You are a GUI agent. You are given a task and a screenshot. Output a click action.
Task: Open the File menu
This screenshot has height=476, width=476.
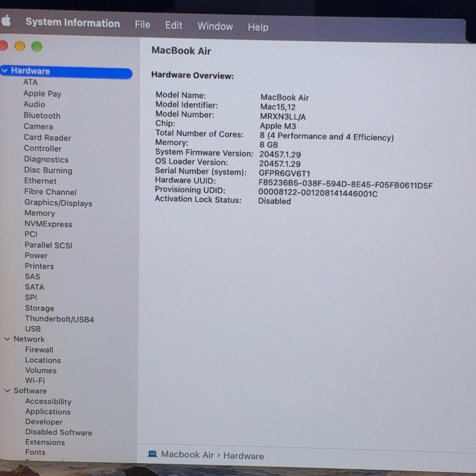click(x=142, y=25)
